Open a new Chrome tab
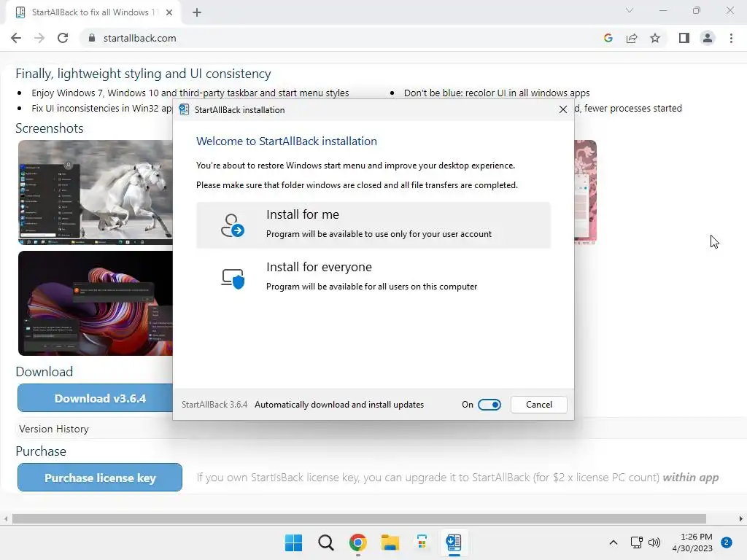 tap(197, 12)
